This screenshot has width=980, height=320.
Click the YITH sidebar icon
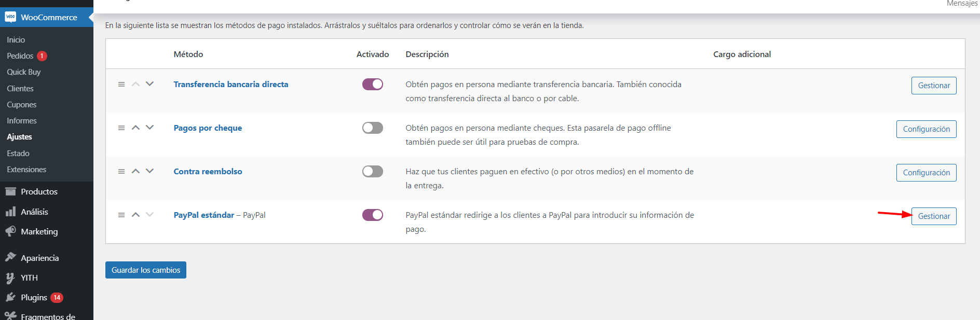[10, 277]
